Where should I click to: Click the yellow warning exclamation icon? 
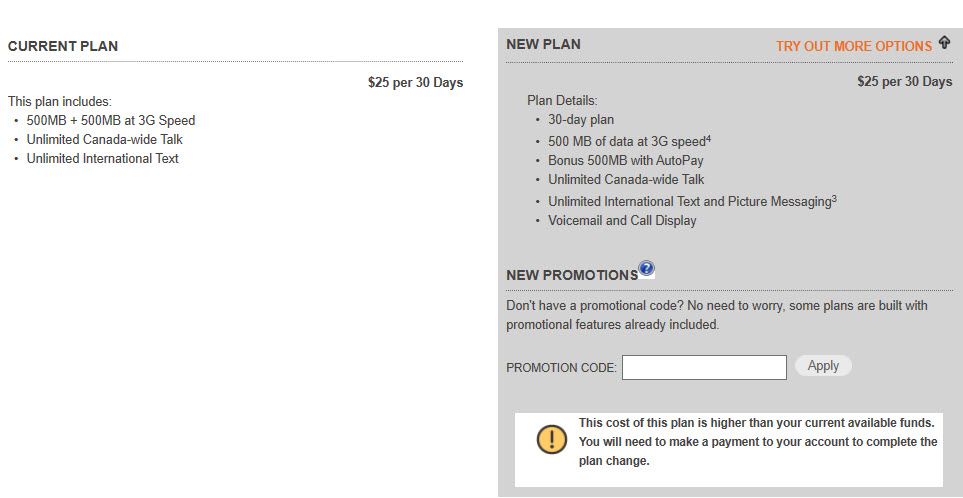point(551,439)
